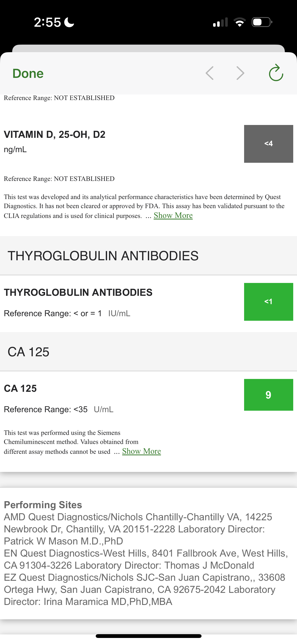Screen dimensions: 297x644
Task: Tap the home indicator bar
Action: coord(148,636)
